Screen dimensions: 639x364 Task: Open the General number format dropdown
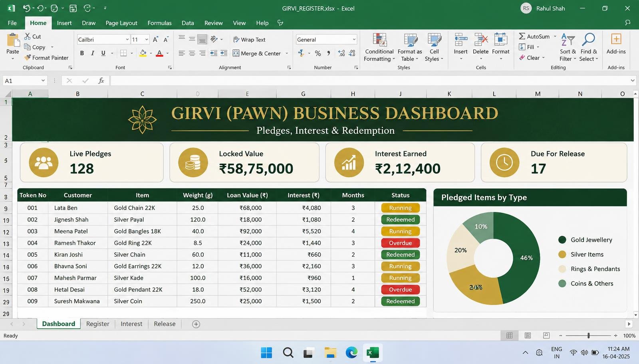pos(354,39)
